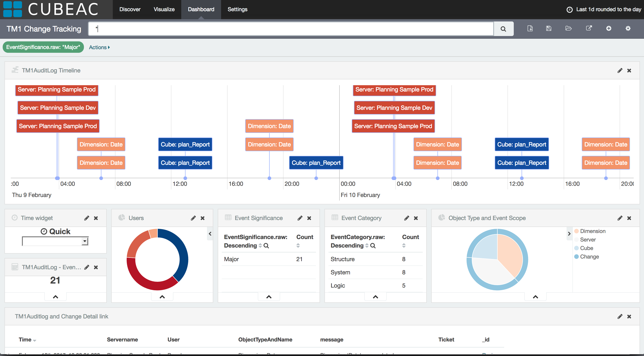
Task: Collapse the Users panel legend arrow
Action: tap(210, 234)
